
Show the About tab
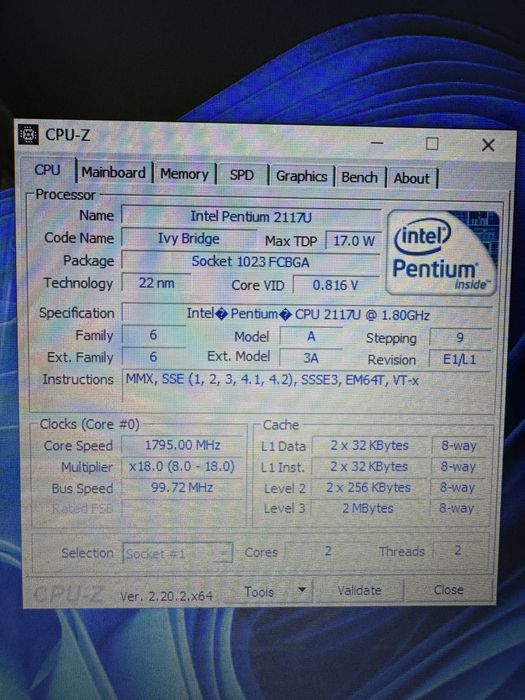[411, 178]
